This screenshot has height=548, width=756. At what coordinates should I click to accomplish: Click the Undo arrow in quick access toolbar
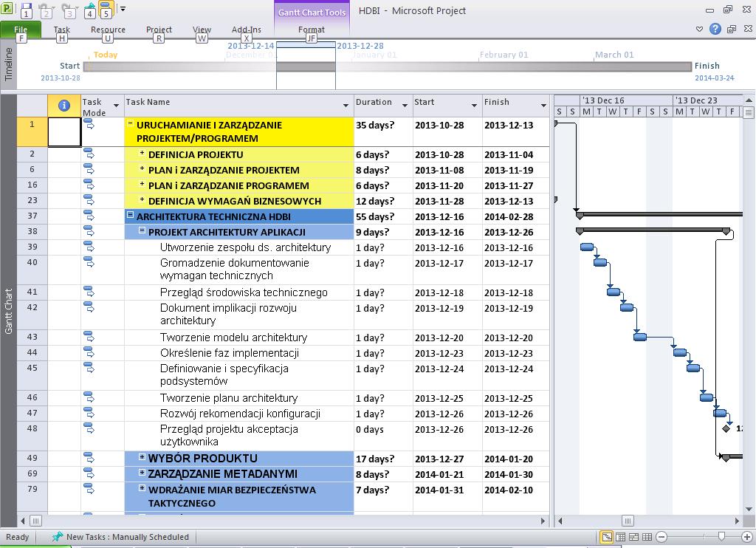[45, 10]
